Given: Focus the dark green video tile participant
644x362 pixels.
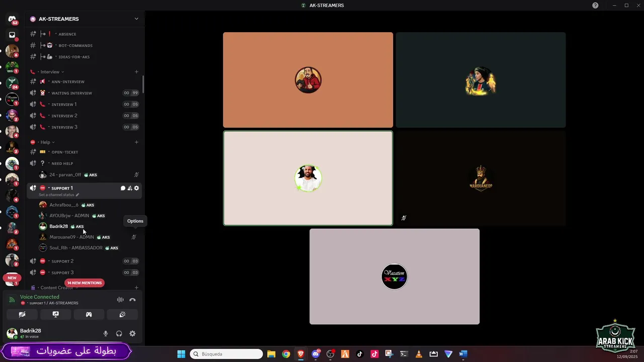Looking at the screenshot, I should pyautogui.click(x=480, y=80).
